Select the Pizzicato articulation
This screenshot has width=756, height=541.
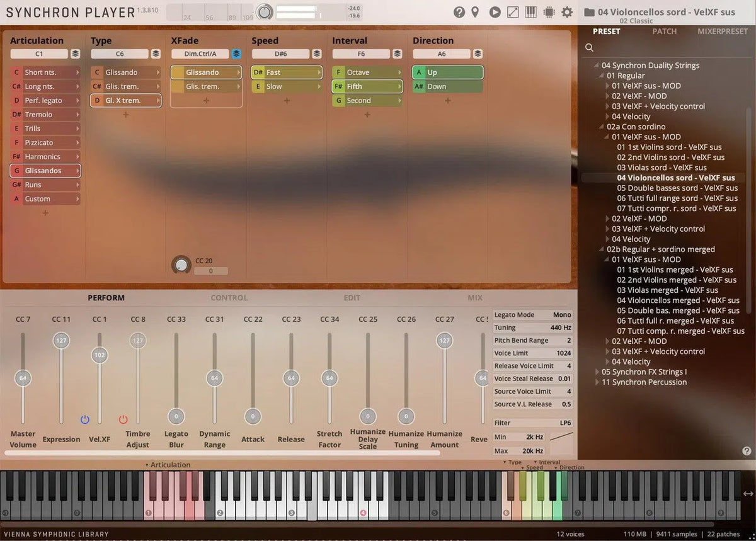point(44,142)
